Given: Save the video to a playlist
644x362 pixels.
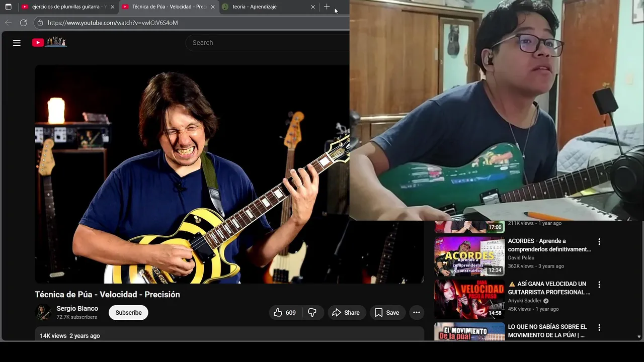Looking at the screenshot, I should [x=387, y=313].
